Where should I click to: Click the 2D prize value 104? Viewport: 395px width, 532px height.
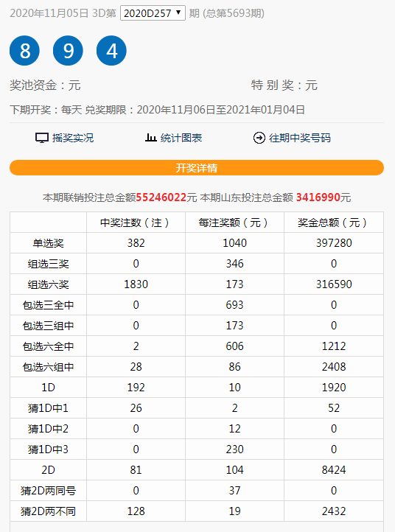point(235,470)
